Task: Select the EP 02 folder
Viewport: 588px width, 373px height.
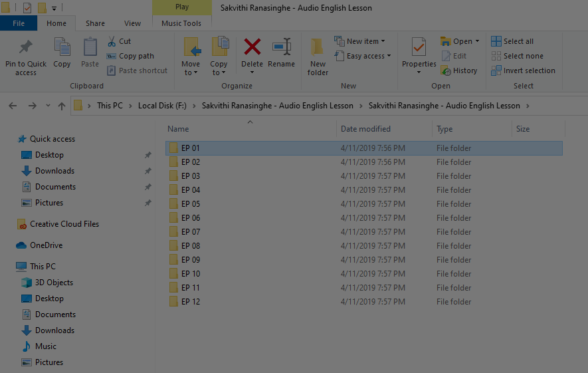Action: 363,162
